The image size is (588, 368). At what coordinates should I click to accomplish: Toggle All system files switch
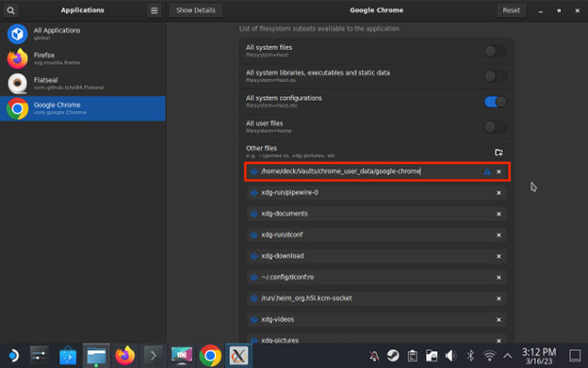495,51
